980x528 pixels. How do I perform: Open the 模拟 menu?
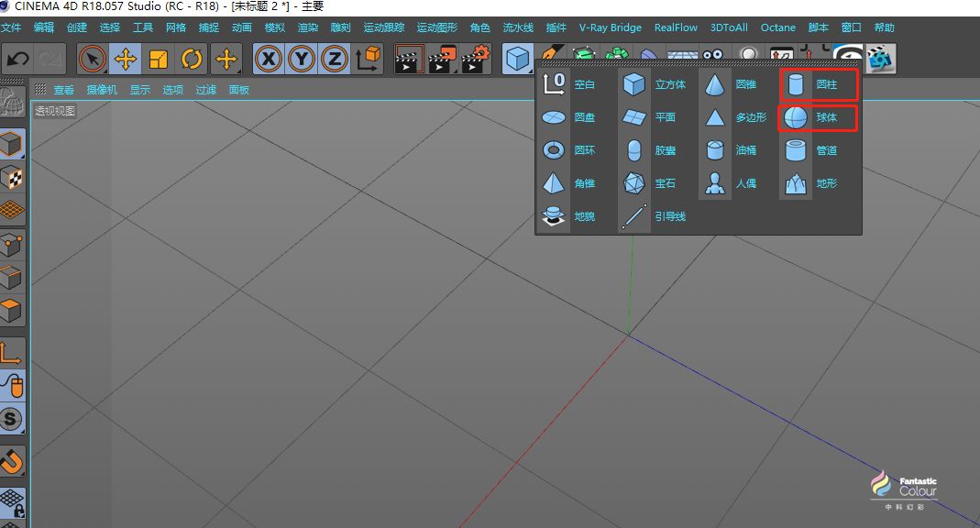pos(274,27)
